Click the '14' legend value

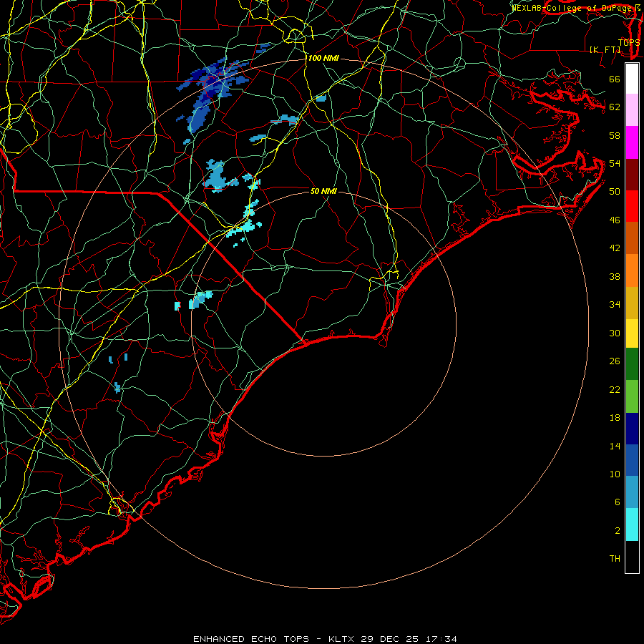click(x=615, y=446)
